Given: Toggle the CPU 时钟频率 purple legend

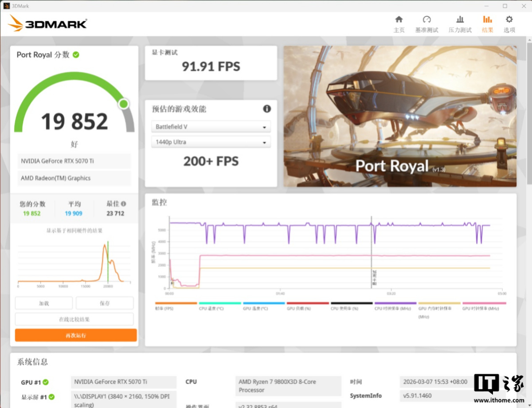Looking at the screenshot, I should (395, 306).
